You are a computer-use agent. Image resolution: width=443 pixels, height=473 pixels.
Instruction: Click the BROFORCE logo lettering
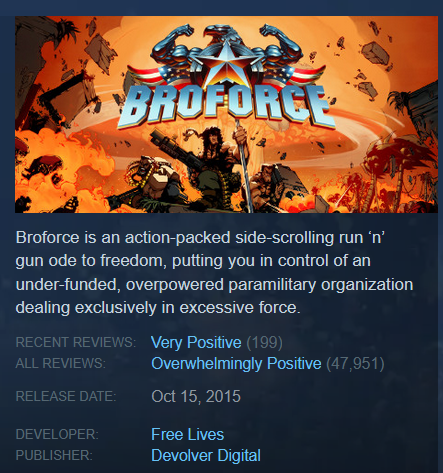[226, 105]
